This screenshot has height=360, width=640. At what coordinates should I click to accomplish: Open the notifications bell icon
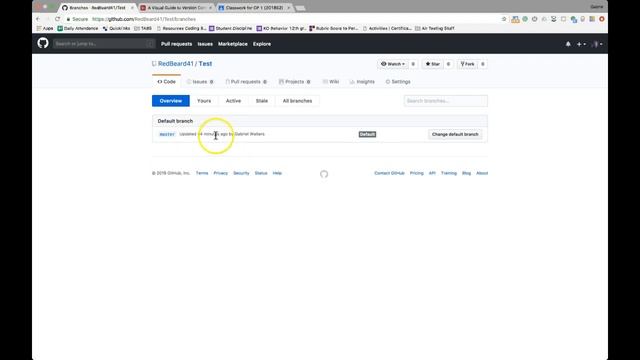(568, 44)
